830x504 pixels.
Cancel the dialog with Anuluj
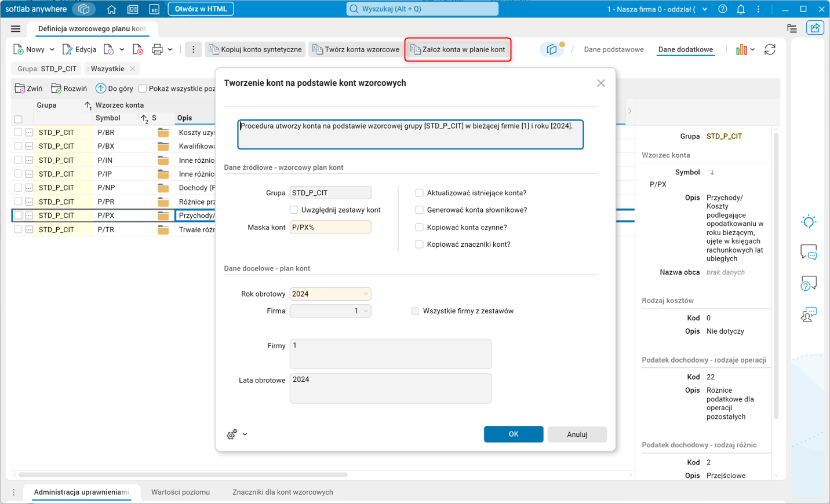(x=577, y=434)
